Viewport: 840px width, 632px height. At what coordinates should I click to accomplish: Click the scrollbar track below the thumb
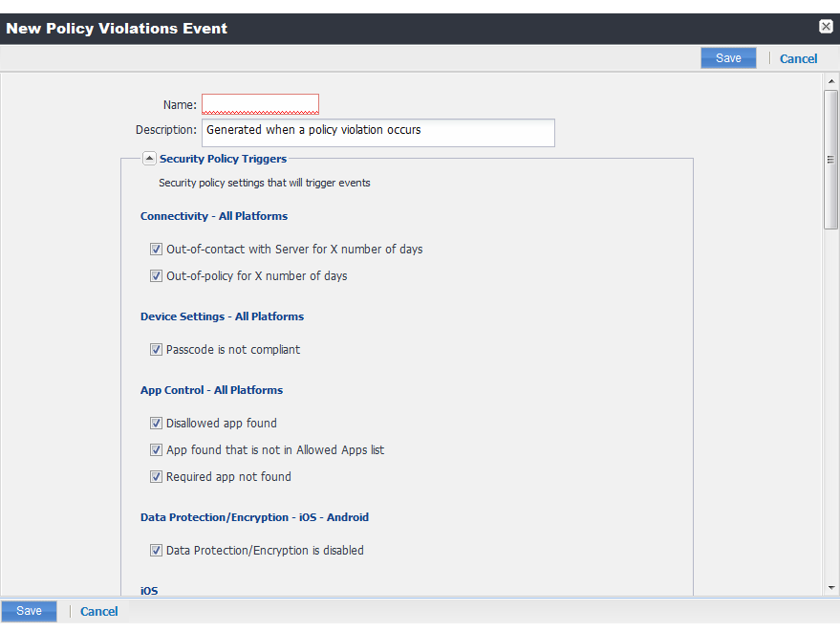[x=830, y=402]
